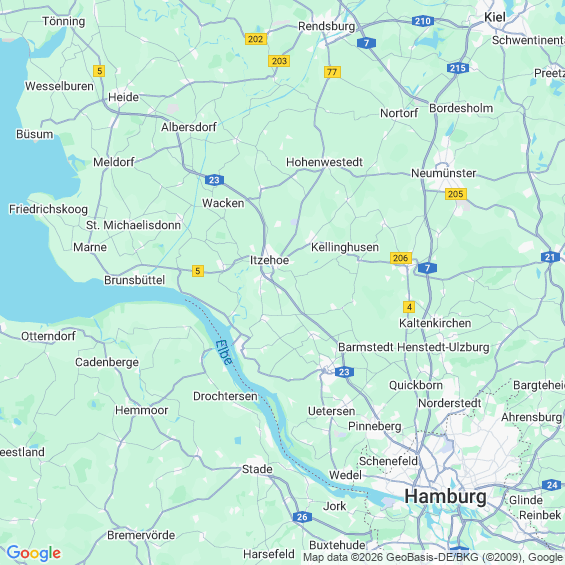
Task: Click the Google logo
Action: (34, 553)
